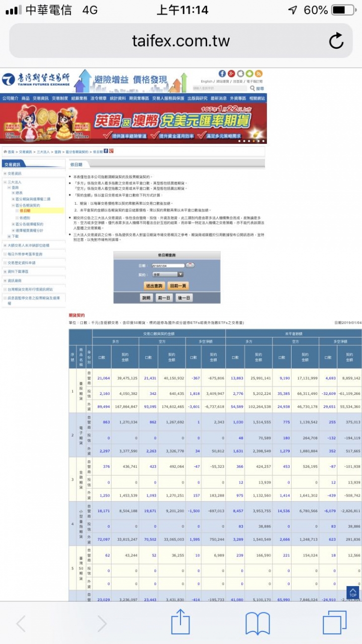Click the 18,171 volume link in table
The height and width of the screenshot is (644, 362).
point(104,510)
